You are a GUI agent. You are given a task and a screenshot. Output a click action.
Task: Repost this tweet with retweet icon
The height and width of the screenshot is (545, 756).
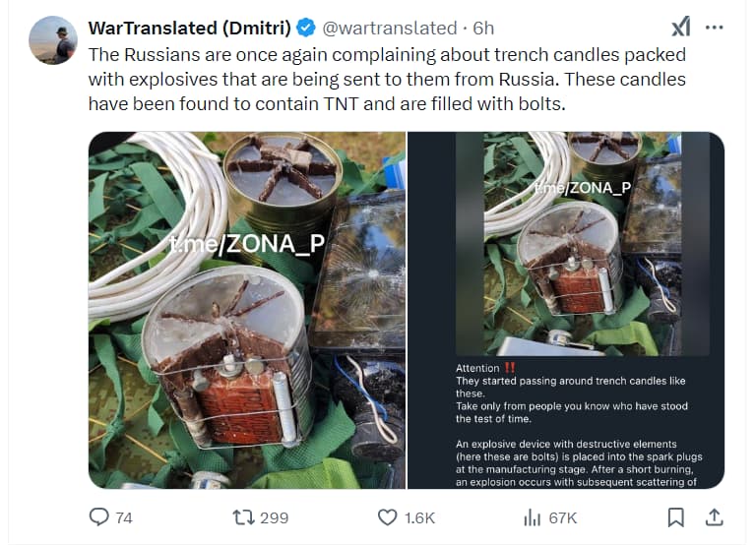[243, 518]
